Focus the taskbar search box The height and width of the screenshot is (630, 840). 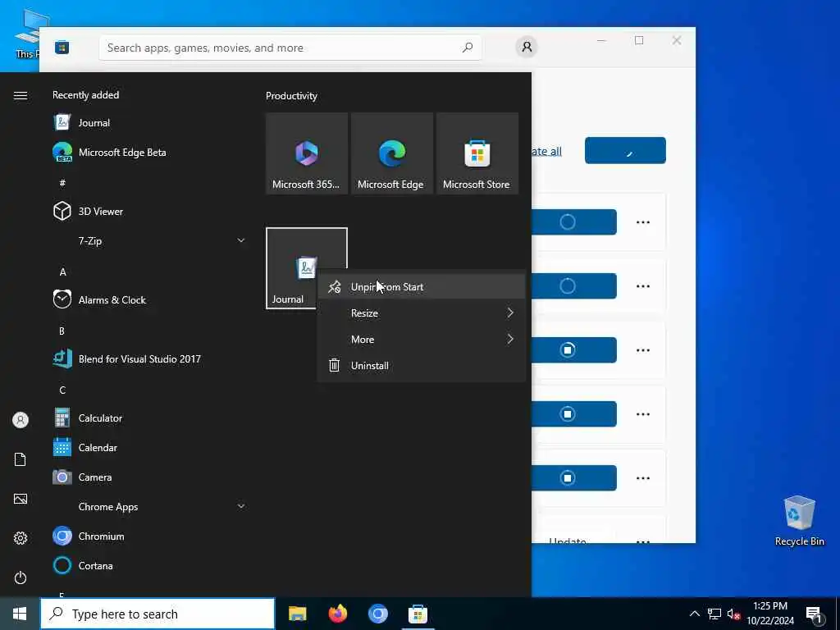coord(157,614)
